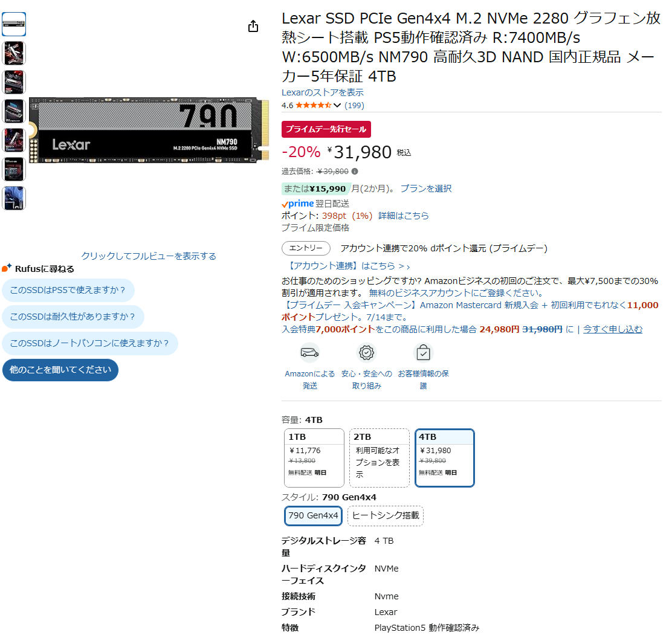This screenshot has width=672, height=635.
Task: Select the 2TB capacity option
Action: point(380,457)
